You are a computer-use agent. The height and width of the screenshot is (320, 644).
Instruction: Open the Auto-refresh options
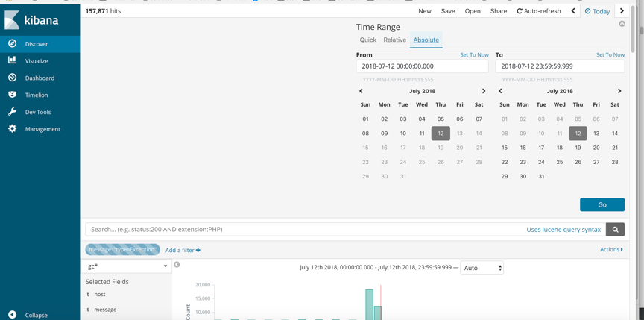(538, 11)
